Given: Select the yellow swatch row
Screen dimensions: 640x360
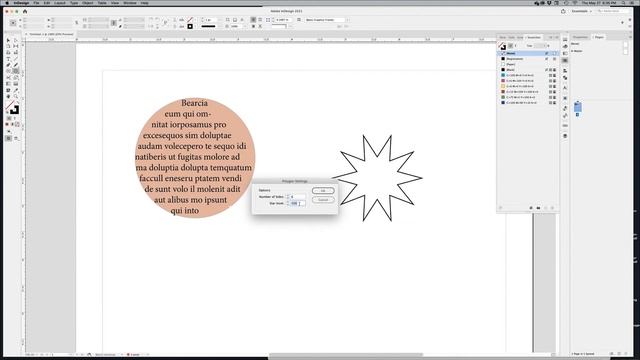Looking at the screenshot, I should pos(528,87).
